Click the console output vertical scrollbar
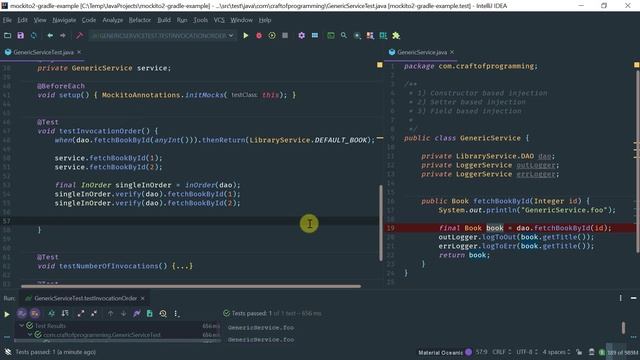Image resolution: width=640 pixels, height=360 pixels. coord(623,328)
